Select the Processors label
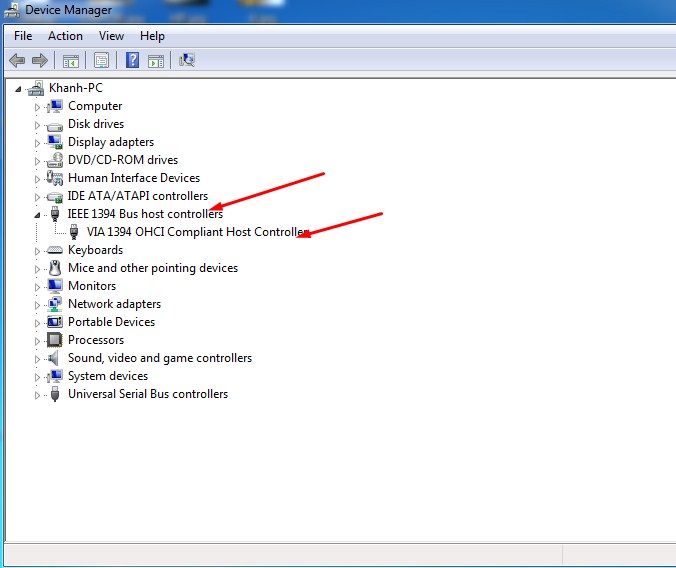Viewport: 676px width, 568px height. pyautogui.click(x=96, y=340)
